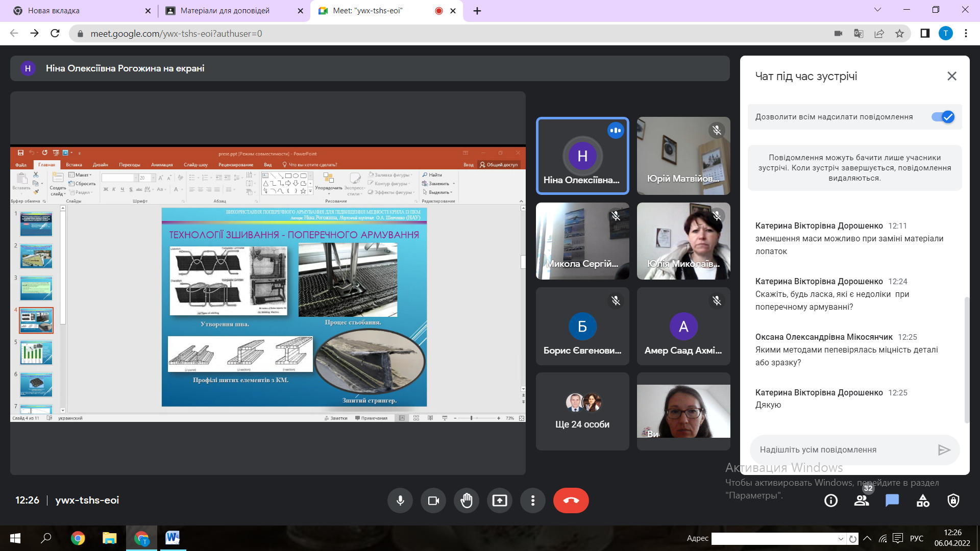Open host controls shield icon

tap(953, 500)
